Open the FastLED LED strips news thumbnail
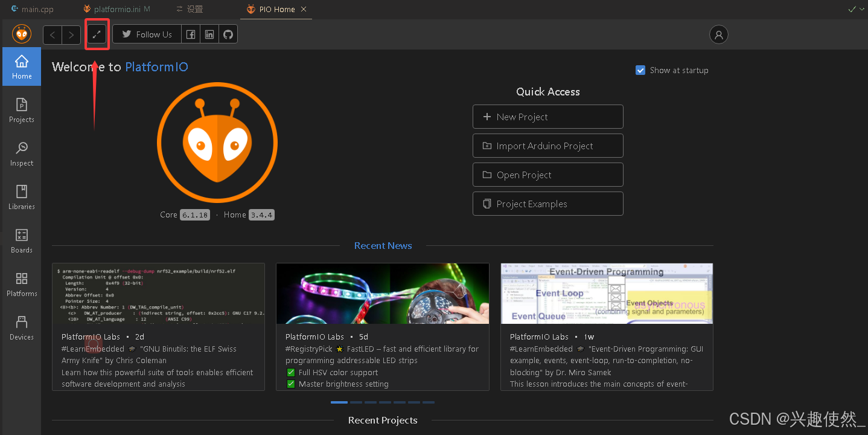Screen dimensions: 868x435 tap(383, 293)
